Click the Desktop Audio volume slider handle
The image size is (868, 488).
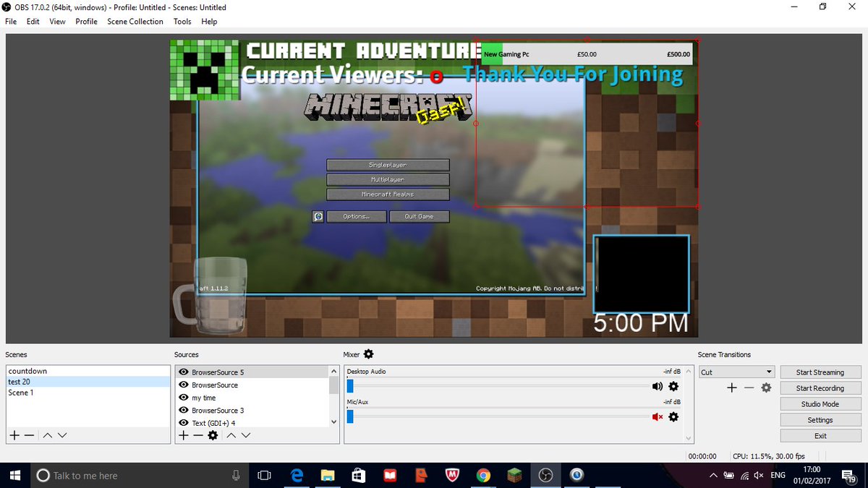(x=349, y=387)
